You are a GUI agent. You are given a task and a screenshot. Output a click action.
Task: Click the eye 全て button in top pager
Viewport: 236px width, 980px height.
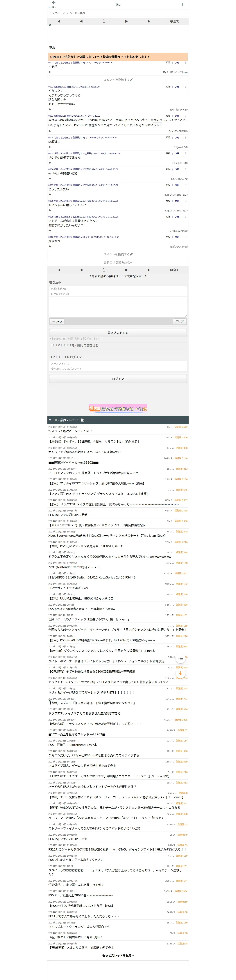[x=175, y=21]
